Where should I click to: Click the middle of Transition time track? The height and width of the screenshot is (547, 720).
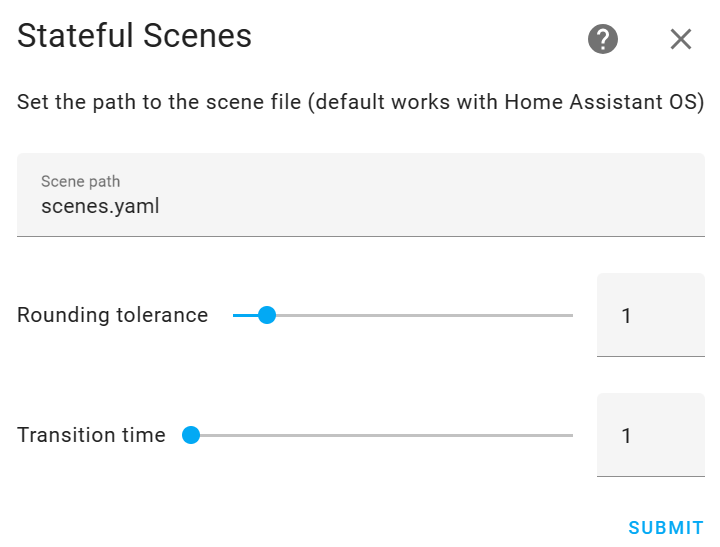[x=382, y=435]
